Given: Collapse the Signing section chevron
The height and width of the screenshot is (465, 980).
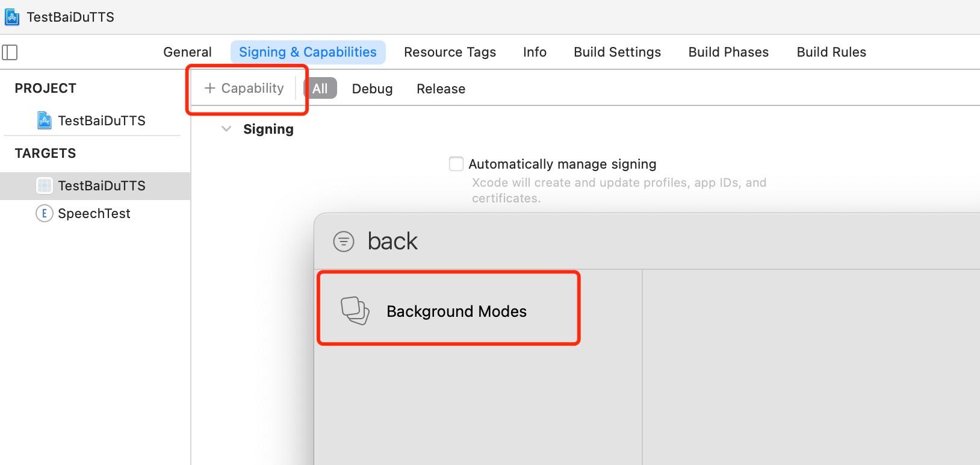Looking at the screenshot, I should pyautogui.click(x=226, y=129).
